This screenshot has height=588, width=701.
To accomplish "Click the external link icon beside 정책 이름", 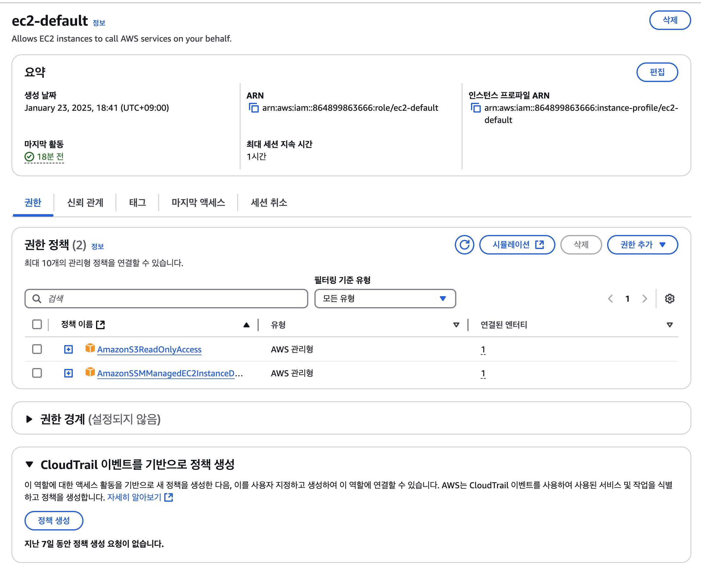I will [101, 325].
